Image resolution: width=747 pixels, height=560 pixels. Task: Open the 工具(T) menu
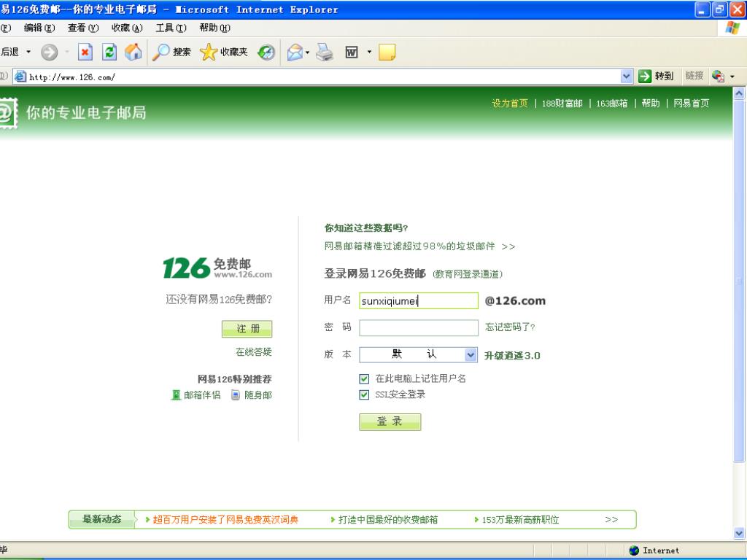[171, 28]
